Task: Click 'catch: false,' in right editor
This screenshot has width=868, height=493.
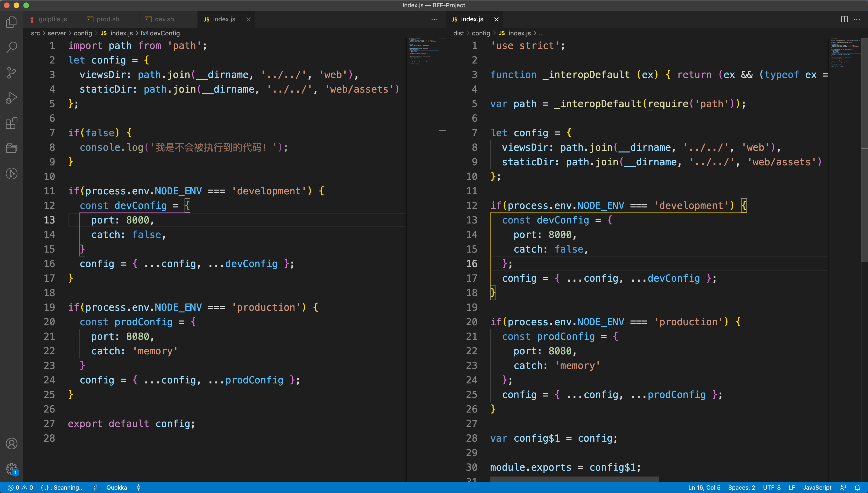Action: click(x=551, y=249)
